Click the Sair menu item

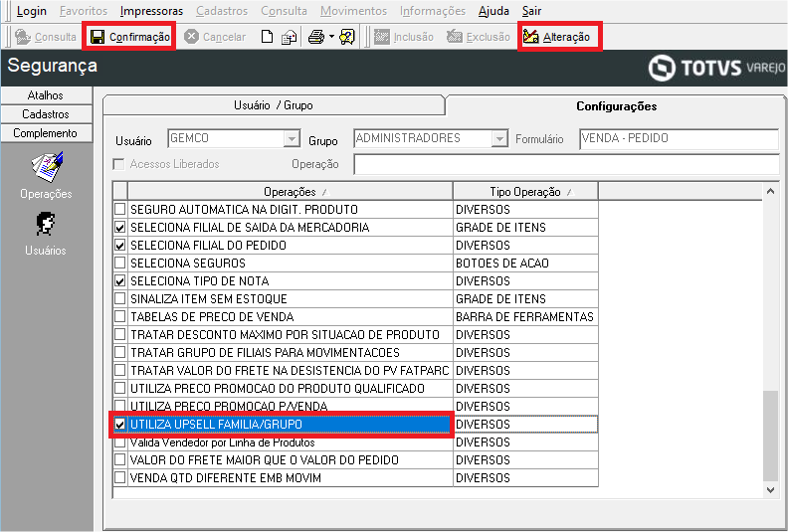(531, 11)
